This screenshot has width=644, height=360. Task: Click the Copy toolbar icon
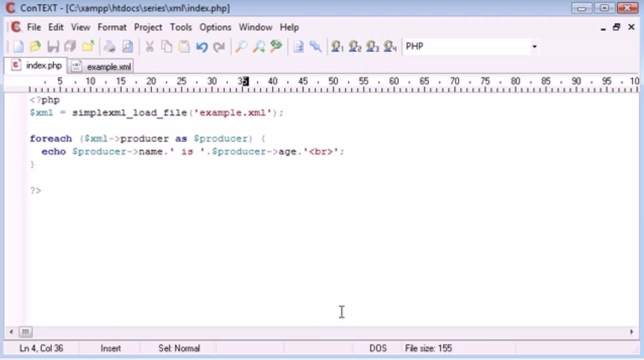coord(167,46)
